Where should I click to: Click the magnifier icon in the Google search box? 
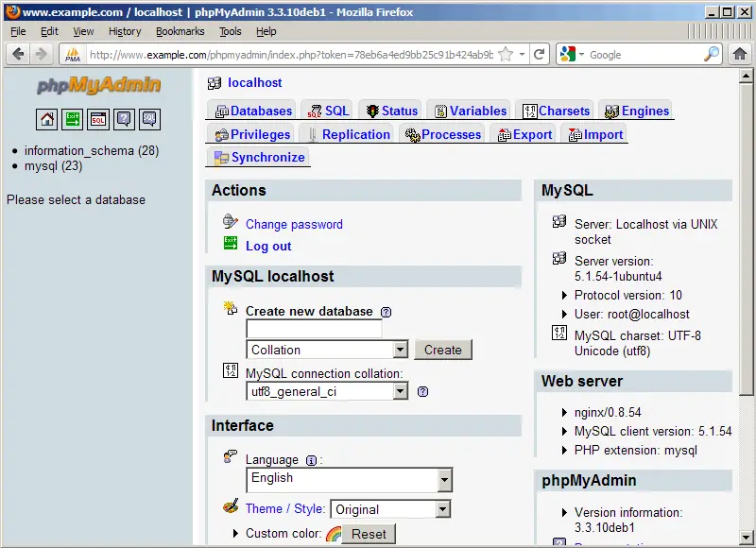[712, 54]
